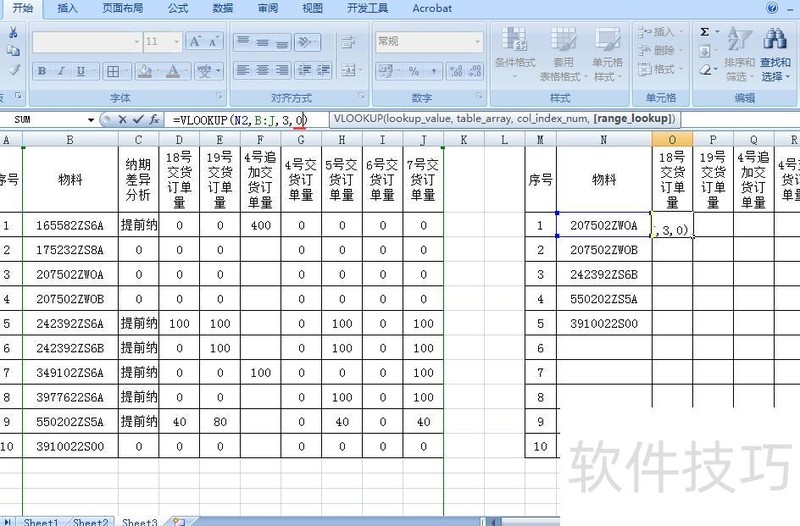Align text right
Screen dimensions: 800x526
(281, 70)
